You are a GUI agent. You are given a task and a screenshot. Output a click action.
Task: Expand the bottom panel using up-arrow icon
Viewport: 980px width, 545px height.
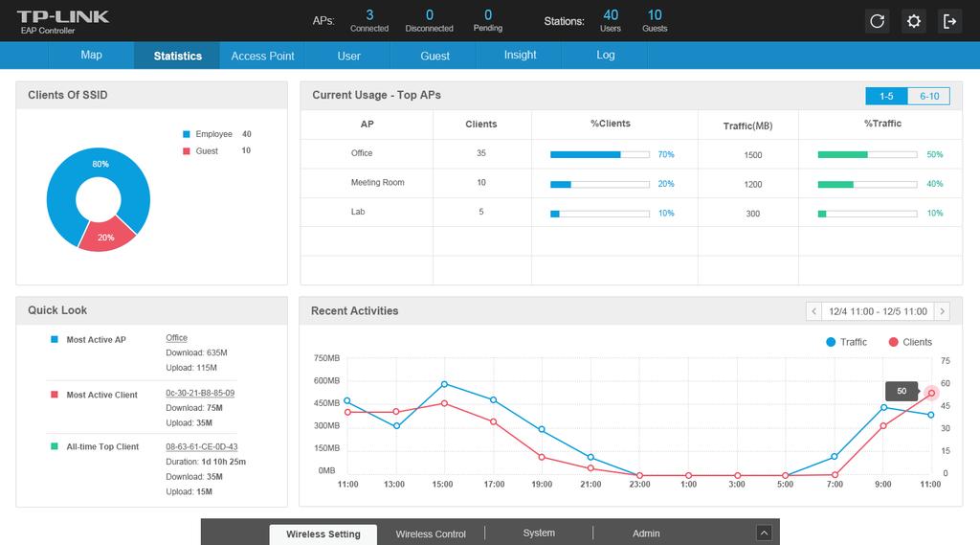(764, 534)
